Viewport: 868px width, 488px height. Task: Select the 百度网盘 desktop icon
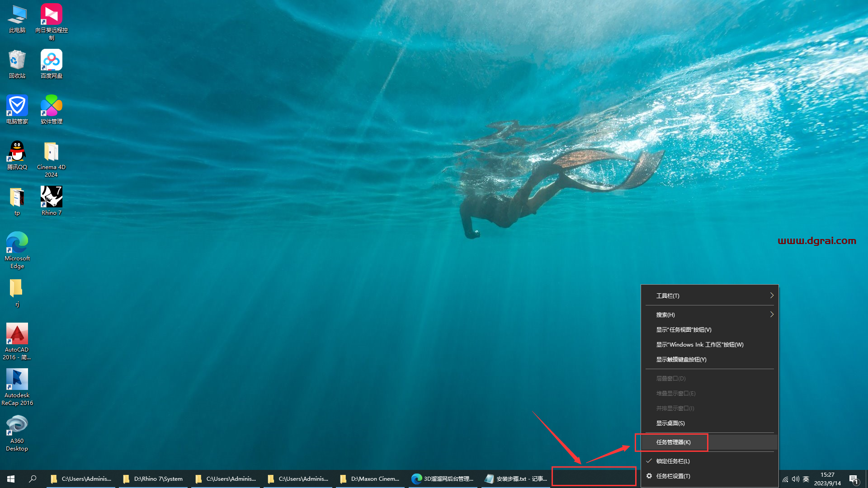tap(51, 64)
